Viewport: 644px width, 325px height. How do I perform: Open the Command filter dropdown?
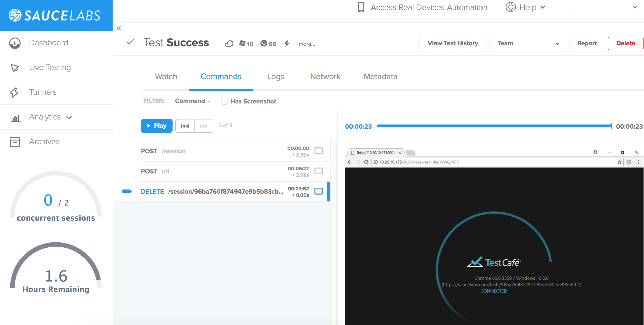pos(192,101)
